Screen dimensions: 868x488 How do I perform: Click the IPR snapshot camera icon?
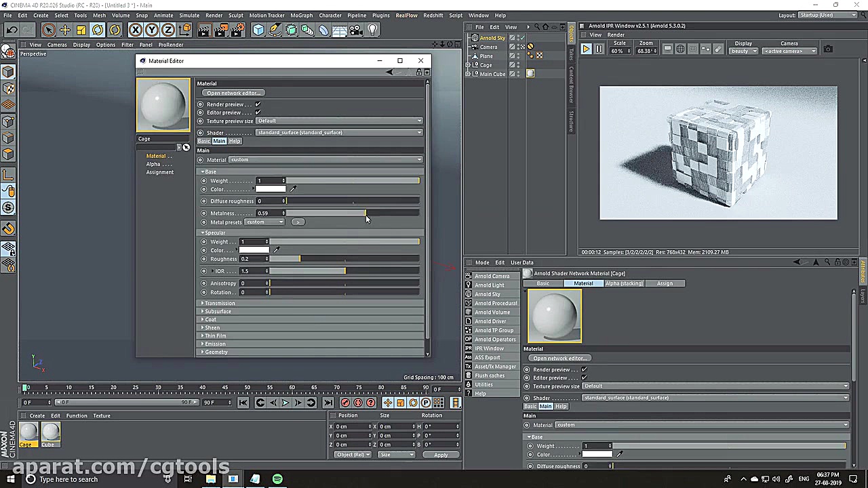tap(828, 49)
